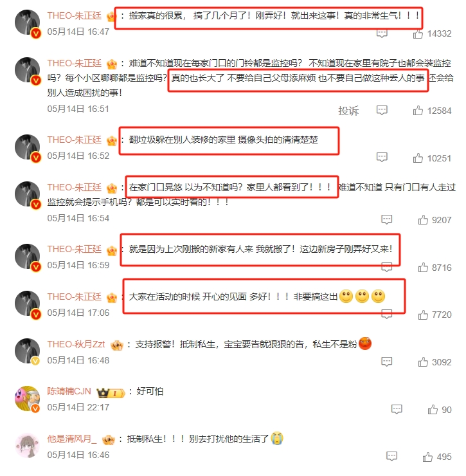Screen dimensions: 466x476
Task: Like the 16:52 comment with 10251 likes
Action: (x=418, y=158)
